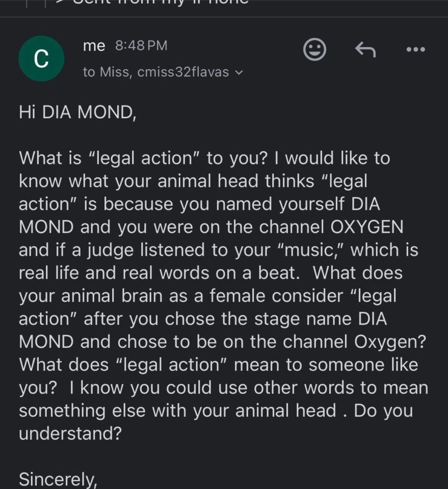Open the three-dot more options menu

[x=416, y=49]
